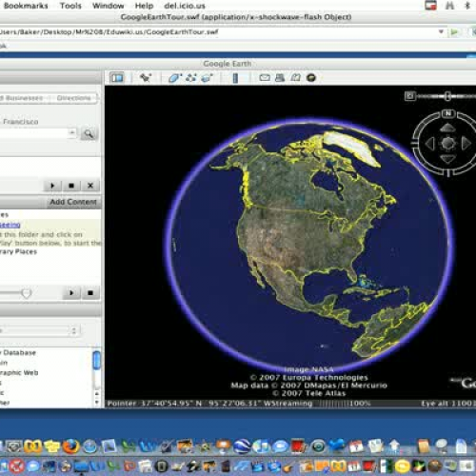Select the 'rary Places' item
The width and height of the screenshot is (476, 476).
(x=18, y=251)
